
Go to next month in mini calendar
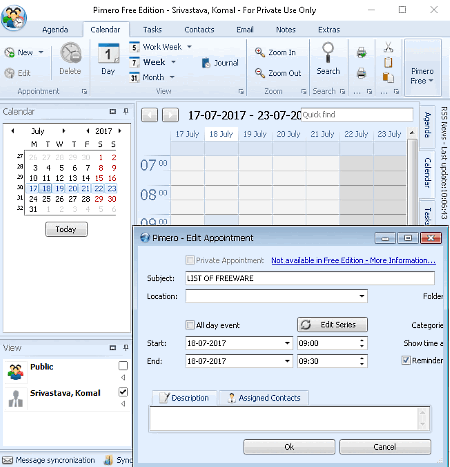(64, 131)
